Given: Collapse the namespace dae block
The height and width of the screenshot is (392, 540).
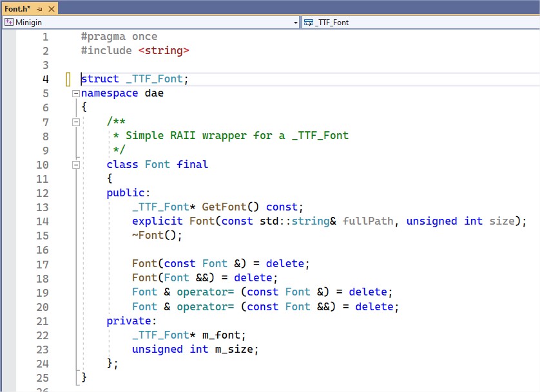Looking at the screenshot, I should 76,93.
